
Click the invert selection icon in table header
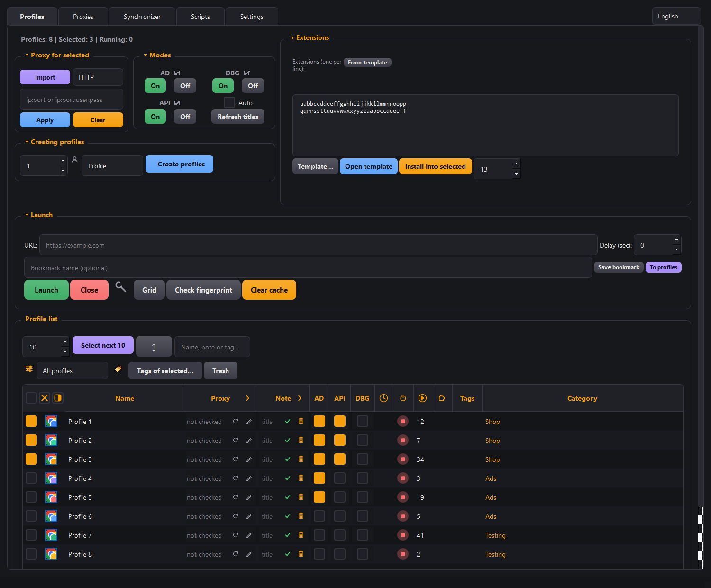coord(58,398)
